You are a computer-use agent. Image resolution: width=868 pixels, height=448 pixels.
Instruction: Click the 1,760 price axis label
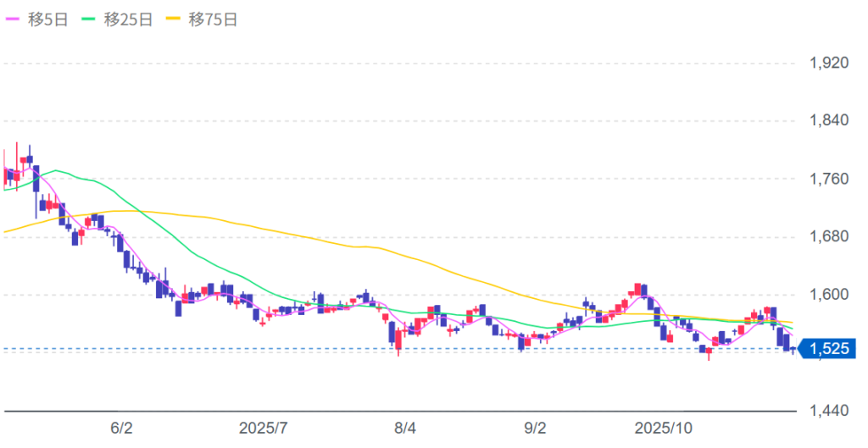coord(829,179)
